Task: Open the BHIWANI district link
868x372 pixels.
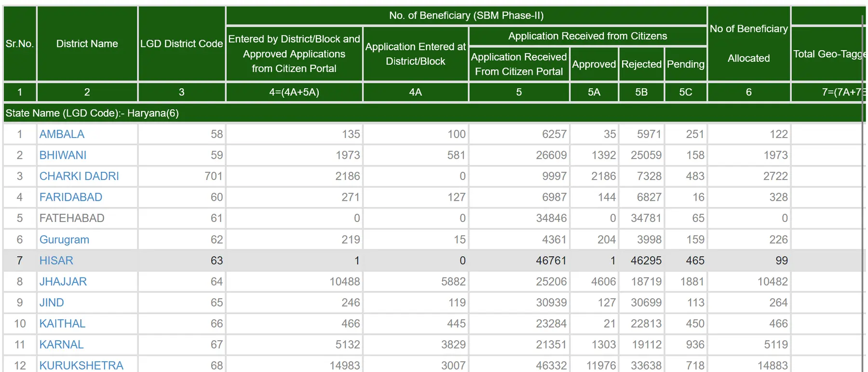Action: tap(63, 155)
